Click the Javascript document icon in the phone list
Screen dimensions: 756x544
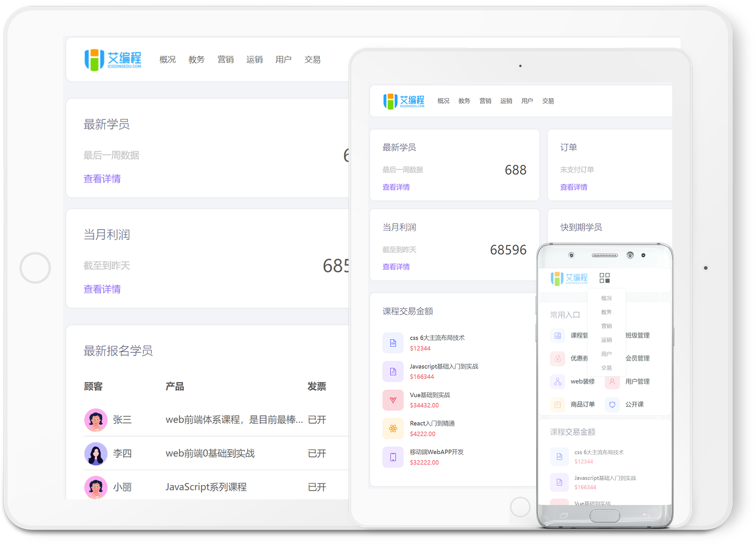[x=559, y=482]
